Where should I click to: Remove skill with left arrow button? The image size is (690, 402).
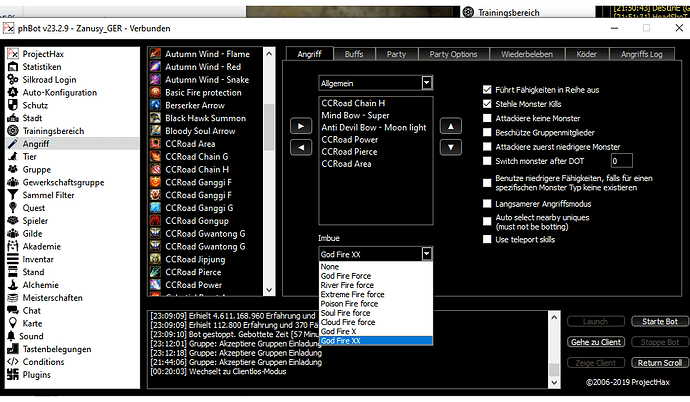point(301,147)
